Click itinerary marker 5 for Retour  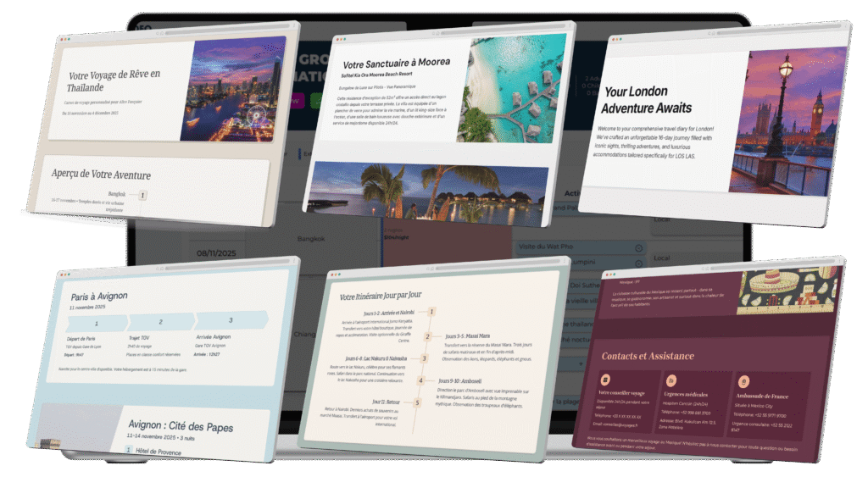click(416, 402)
